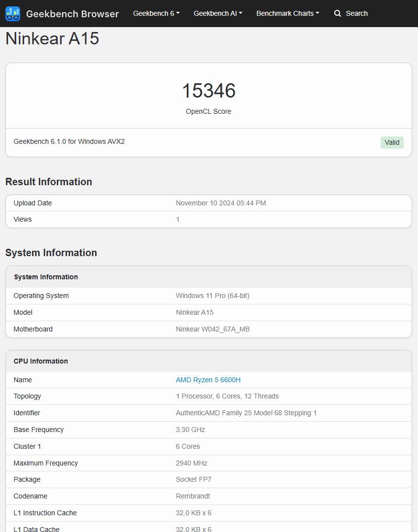Open the Benchmark Charts dropdown
The height and width of the screenshot is (532, 418).
click(x=287, y=13)
